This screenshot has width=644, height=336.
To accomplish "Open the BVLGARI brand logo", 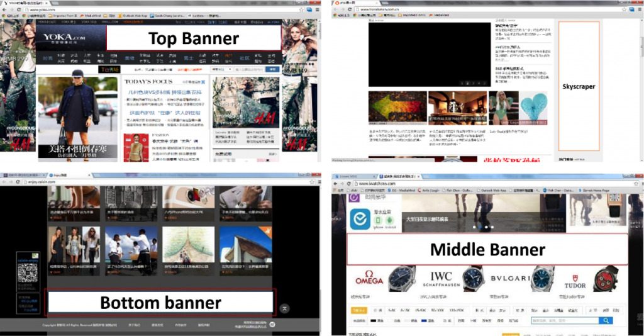I will coord(511,279).
